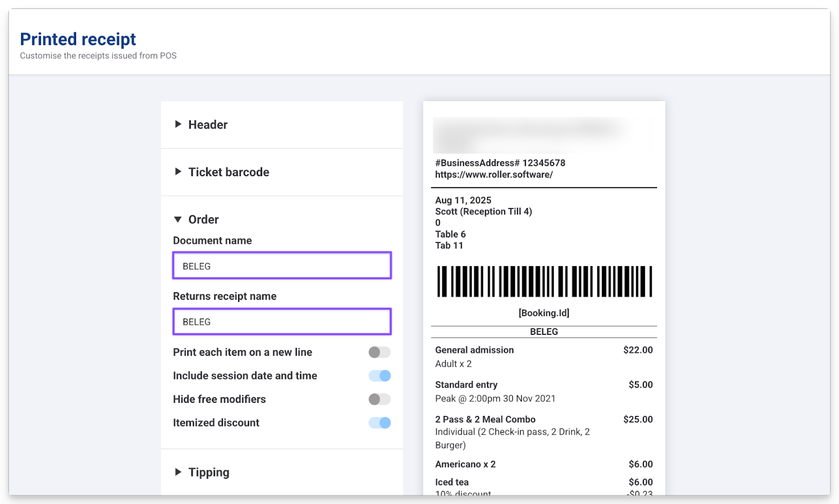Screen dimensions: 839x504
Task: Click the Printed receipt page title
Action: [78, 39]
